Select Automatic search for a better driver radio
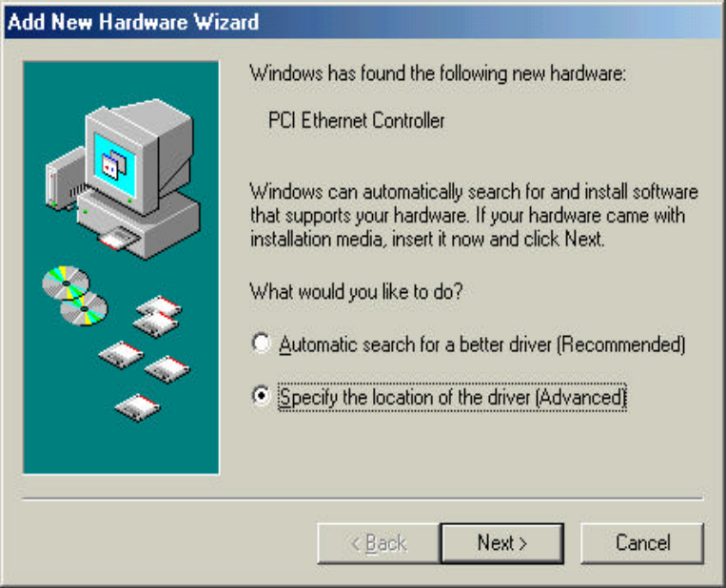Screen dimensions: 726x588 (x=261, y=343)
